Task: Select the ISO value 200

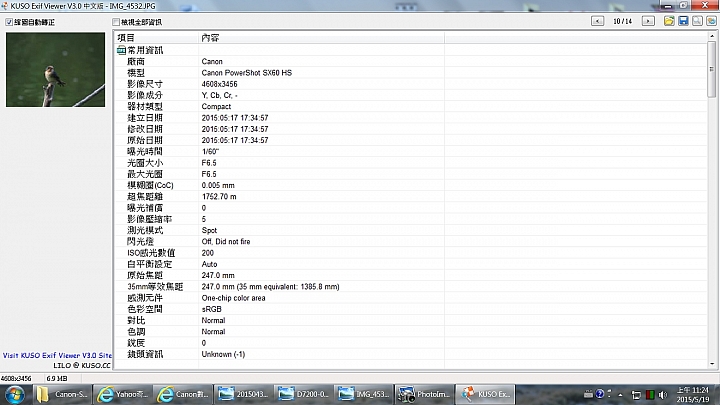Action: [208, 253]
